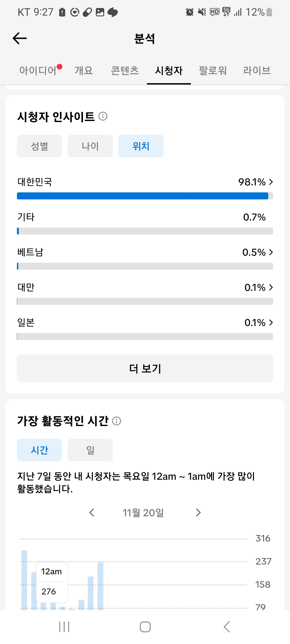Expand 일본 0.1% details
This screenshot has height=644, width=290.
pos(271,323)
